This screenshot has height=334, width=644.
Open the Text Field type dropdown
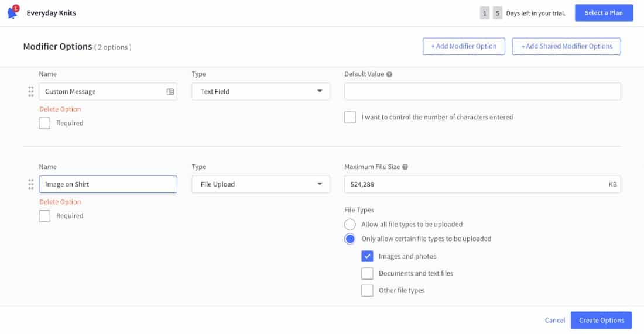coord(261,92)
